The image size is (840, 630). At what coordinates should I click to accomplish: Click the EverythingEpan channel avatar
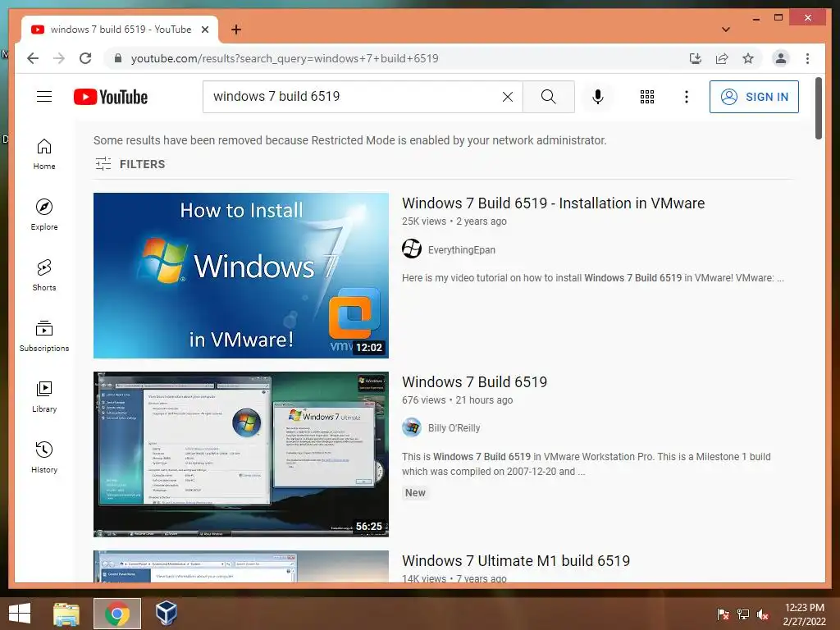point(412,249)
